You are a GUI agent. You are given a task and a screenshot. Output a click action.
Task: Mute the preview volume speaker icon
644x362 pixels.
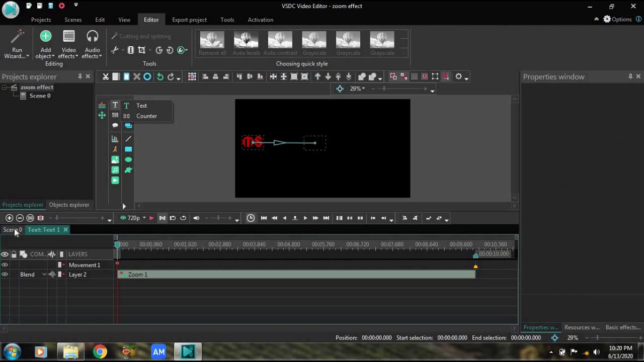click(x=196, y=218)
